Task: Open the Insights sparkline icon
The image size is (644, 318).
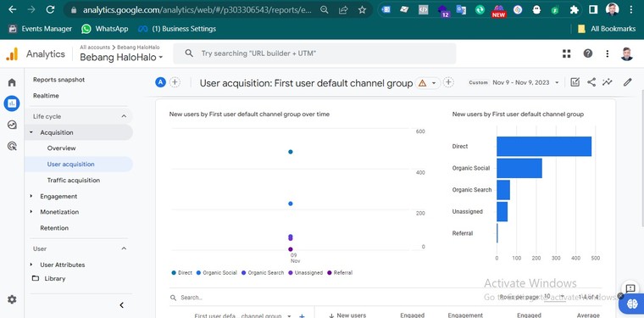Action: [x=608, y=82]
